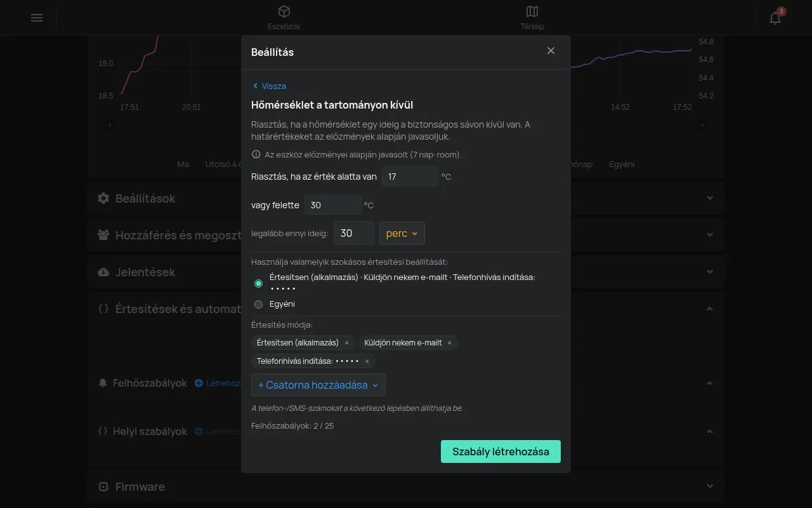Remove the Küldjön nekem e-mailt chip
The height and width of the screenshot is (508, 812).
[x=449, y=343]
